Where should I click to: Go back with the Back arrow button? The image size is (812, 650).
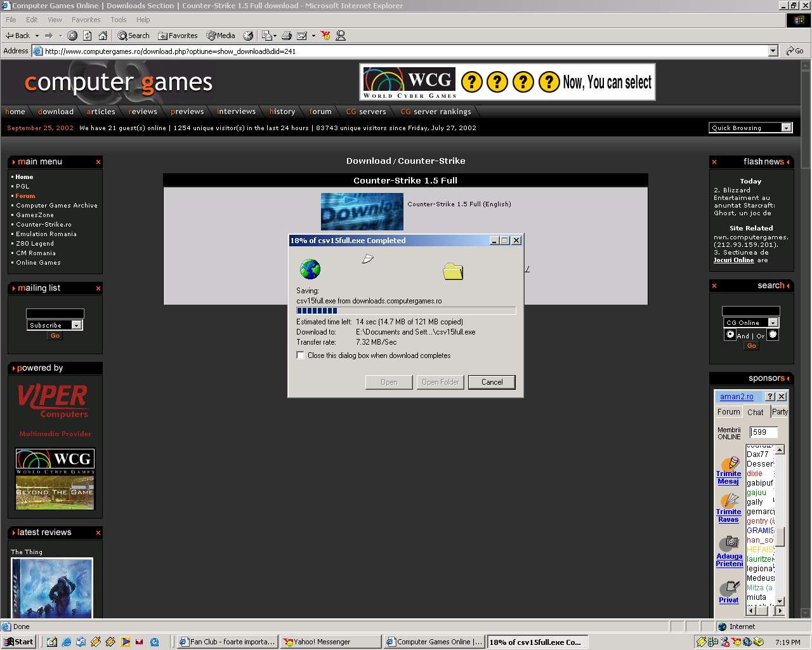pos(18,36)
